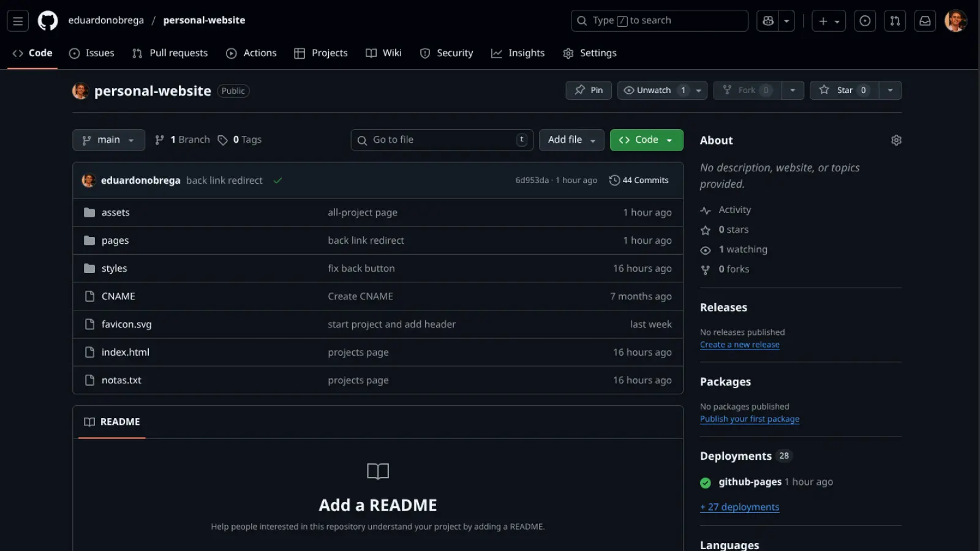980x551 pixels.
Task: Open the Releases section heading
Action: point(723,308)
